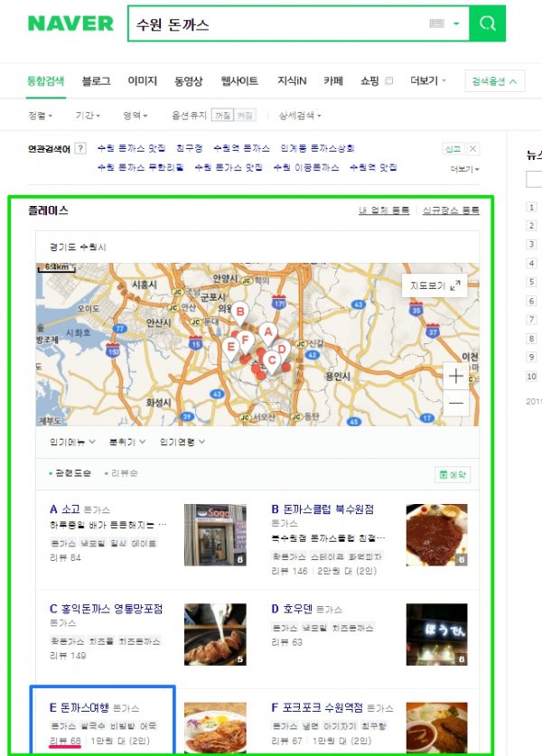Click the green magnifier search button
542x756 pixels.
click(488, 23)
